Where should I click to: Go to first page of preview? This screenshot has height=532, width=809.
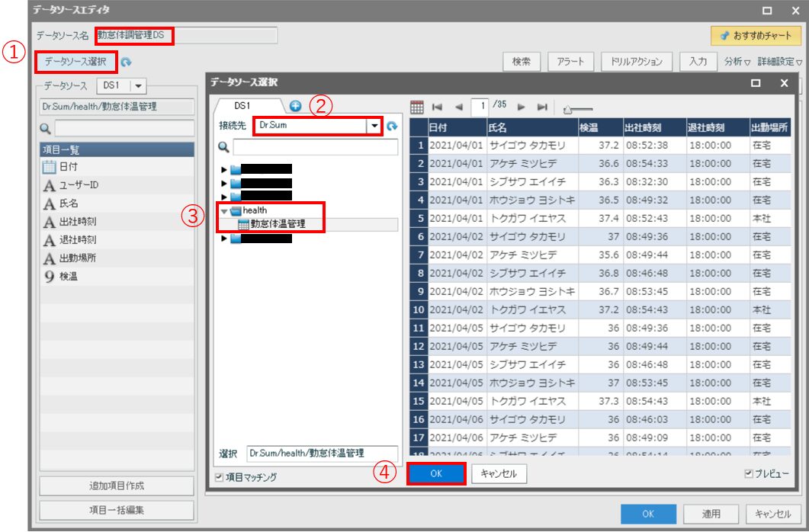click(x=438, y=107)
